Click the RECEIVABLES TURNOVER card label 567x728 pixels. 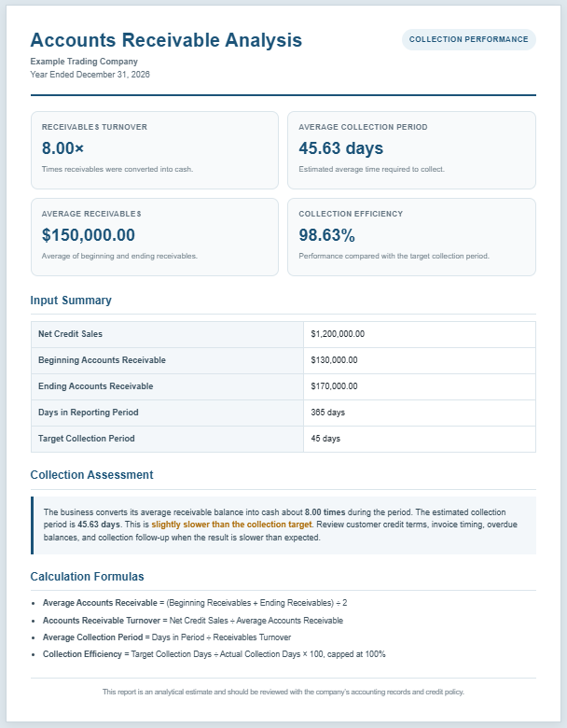pos(94,127)
